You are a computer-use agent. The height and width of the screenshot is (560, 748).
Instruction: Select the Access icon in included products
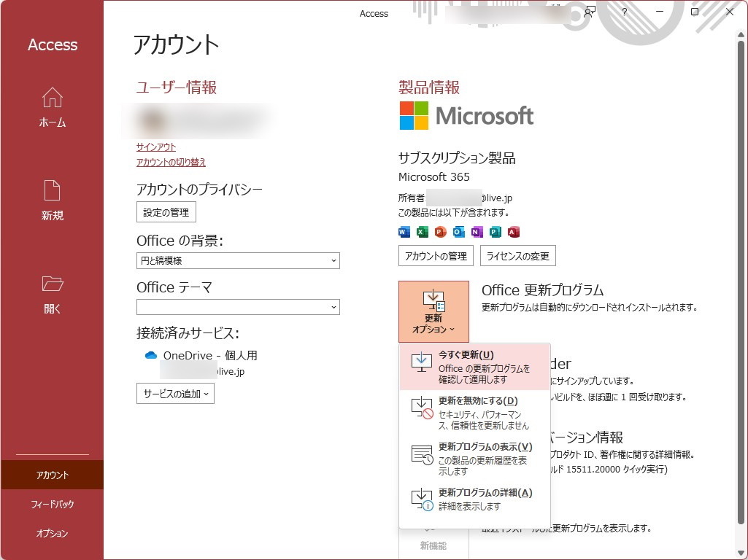tap(512, 232)
